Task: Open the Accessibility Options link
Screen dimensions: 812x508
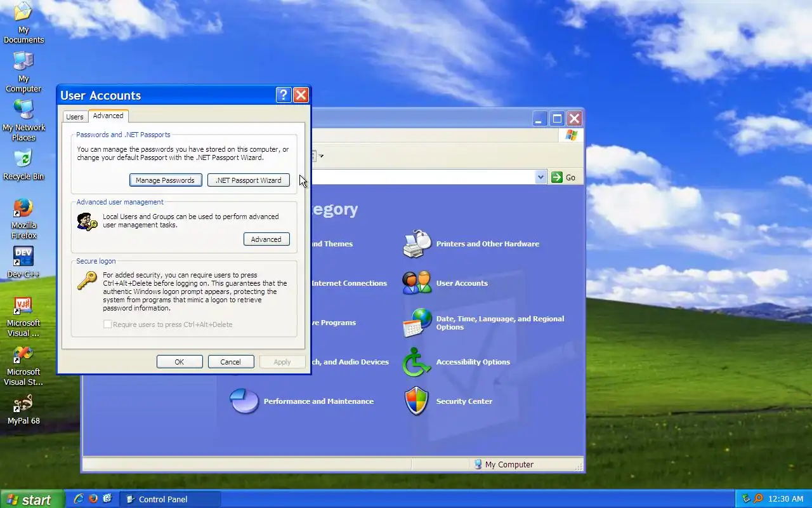Action: coord(473,362)
